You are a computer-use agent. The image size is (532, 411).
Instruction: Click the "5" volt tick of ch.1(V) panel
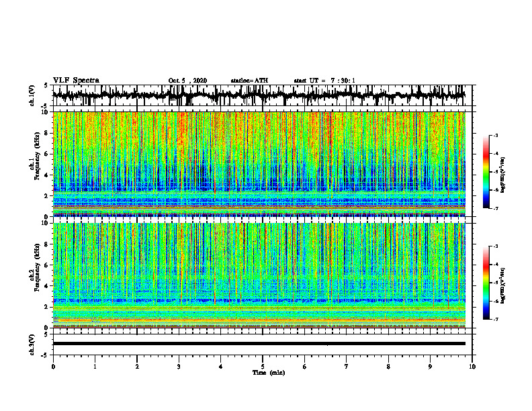pos(46,86)
